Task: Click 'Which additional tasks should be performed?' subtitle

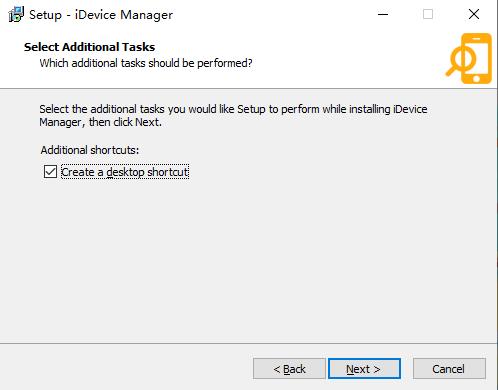Action: point(146,63)
